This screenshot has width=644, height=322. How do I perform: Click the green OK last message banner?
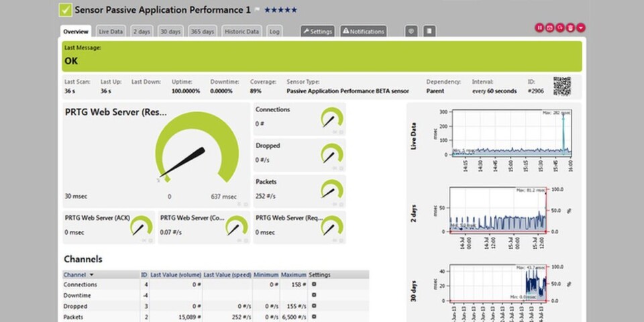[x=322, y=56]
